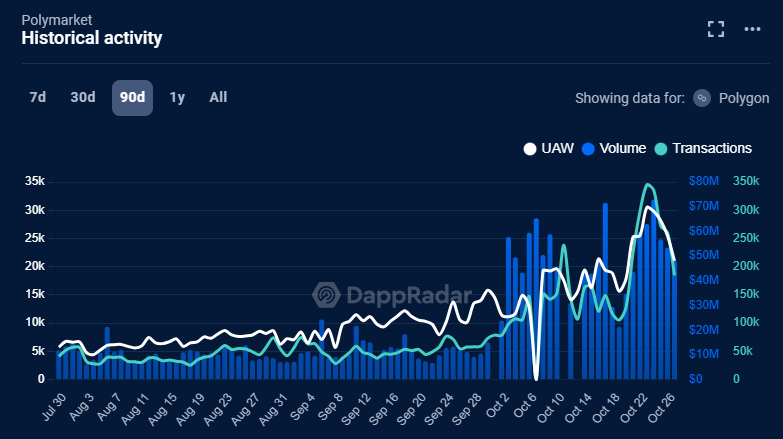
Task: Click the 350k transactions axis label
Action: (746, 181)
